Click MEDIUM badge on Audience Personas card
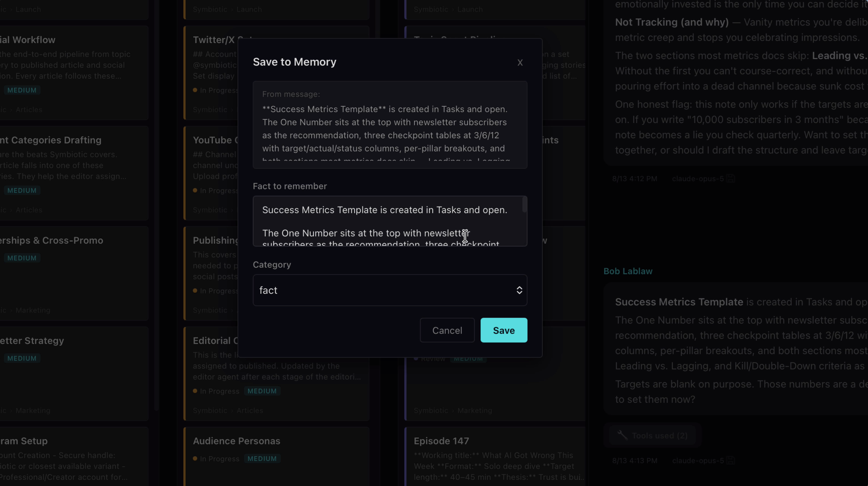The height and width of the screenshot is (486, 868). [262, 459]
